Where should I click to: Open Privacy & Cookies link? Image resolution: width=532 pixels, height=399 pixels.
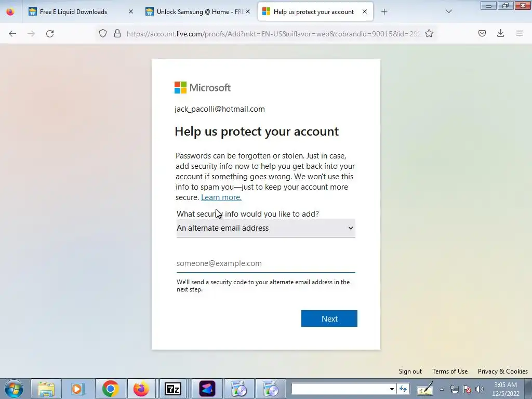tap(502, 371)
